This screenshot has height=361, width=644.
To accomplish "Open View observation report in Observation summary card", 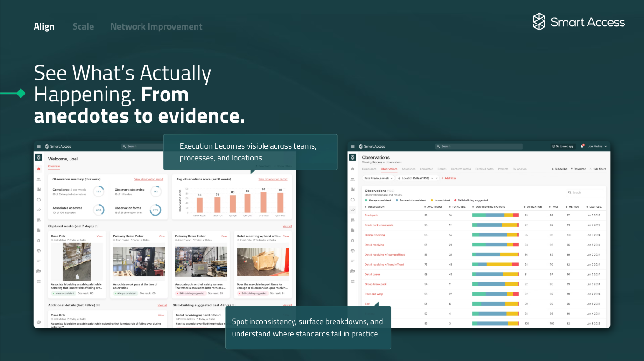I will pos(149,179).
